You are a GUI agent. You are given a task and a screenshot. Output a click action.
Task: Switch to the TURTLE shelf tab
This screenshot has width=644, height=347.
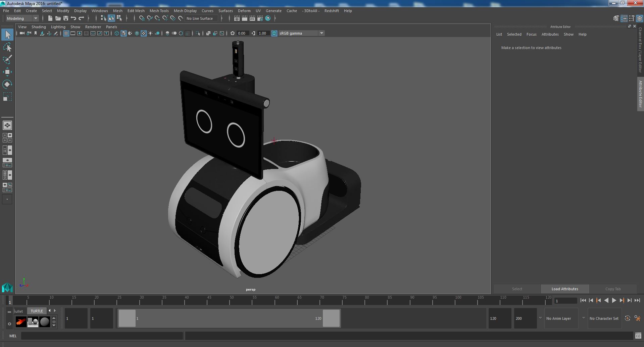(x=37, y=311)
